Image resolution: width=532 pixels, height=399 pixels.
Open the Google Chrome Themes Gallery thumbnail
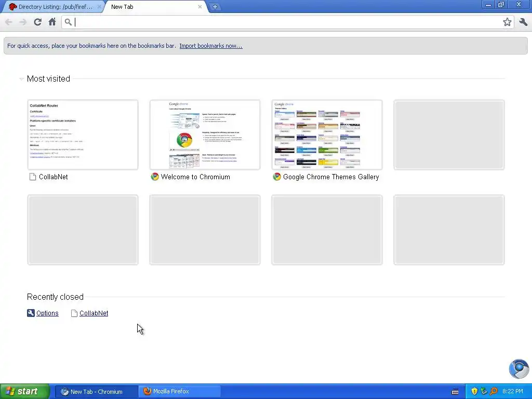327,135
